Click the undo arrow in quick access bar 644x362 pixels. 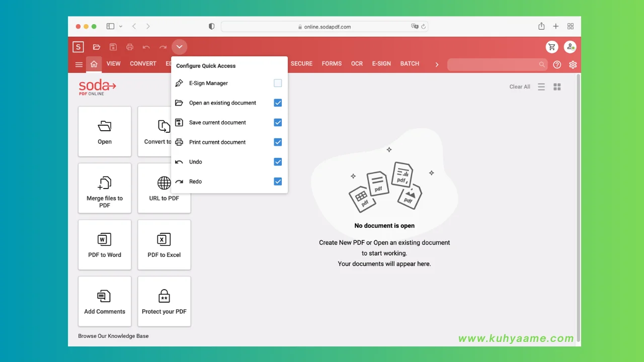pos(146,47)
